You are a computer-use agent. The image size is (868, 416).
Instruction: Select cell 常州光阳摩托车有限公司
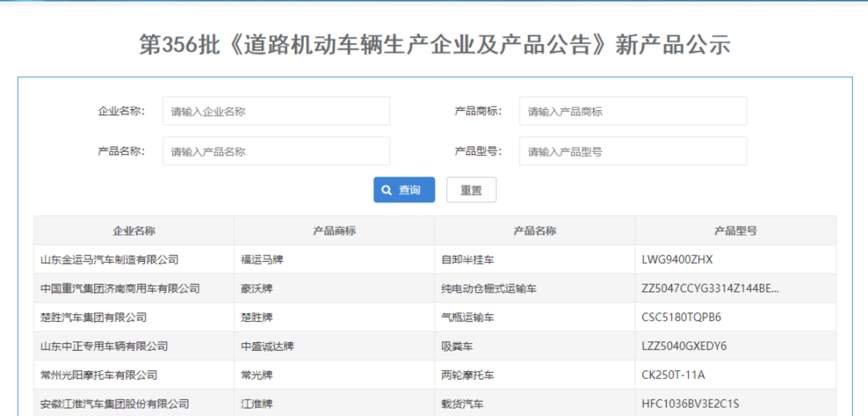134,375
